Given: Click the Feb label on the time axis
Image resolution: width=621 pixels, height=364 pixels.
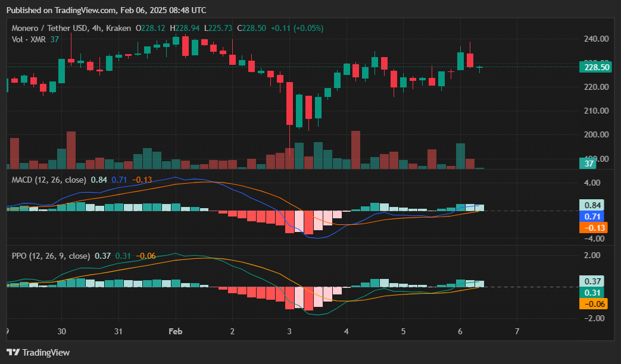Looking at the screenshot, I should coord(174,331).
